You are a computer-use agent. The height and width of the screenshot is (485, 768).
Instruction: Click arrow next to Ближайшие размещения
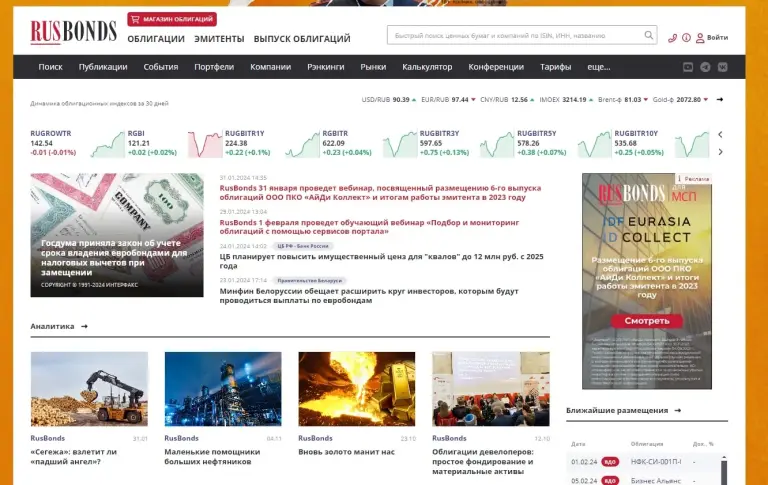678,411
